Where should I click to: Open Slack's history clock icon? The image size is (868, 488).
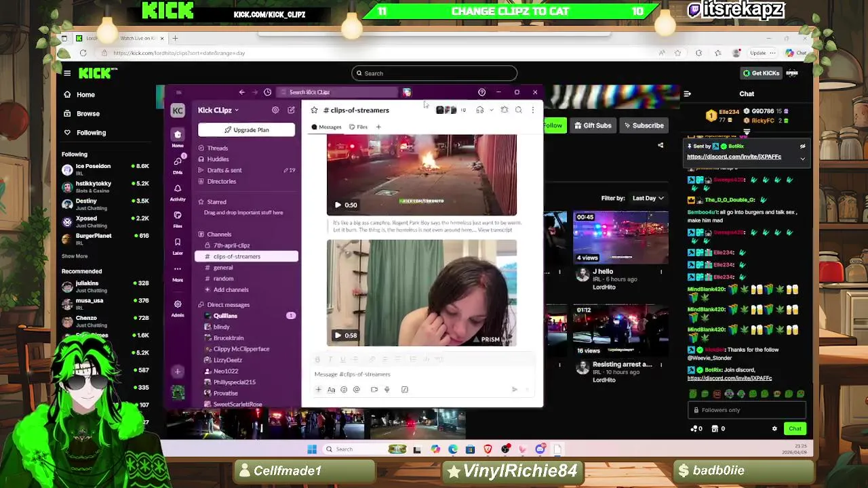267,92
